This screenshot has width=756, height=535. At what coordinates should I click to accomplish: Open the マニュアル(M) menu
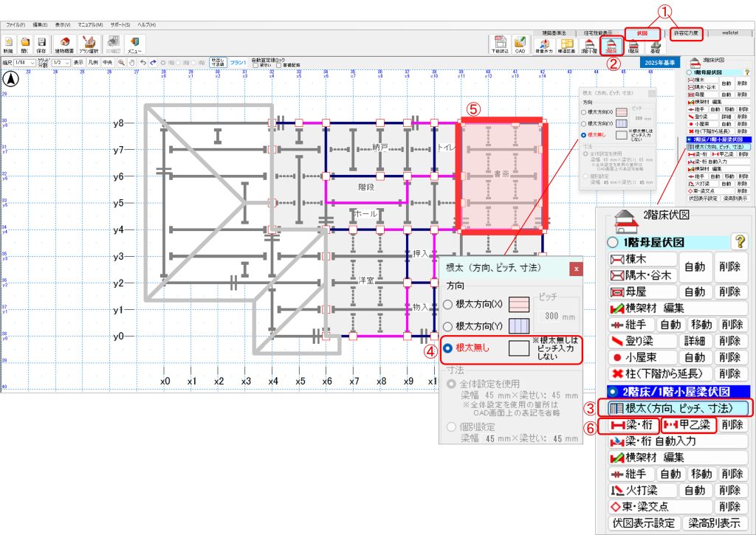click(x=90, y=24)
